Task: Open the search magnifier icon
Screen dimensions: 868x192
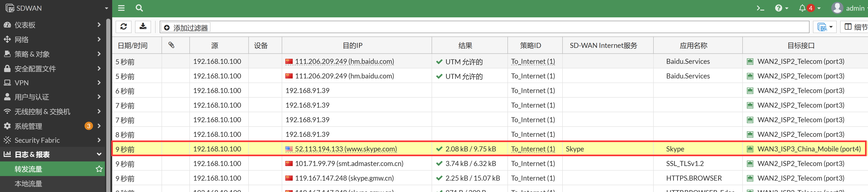Action: (x=139, y=8)
